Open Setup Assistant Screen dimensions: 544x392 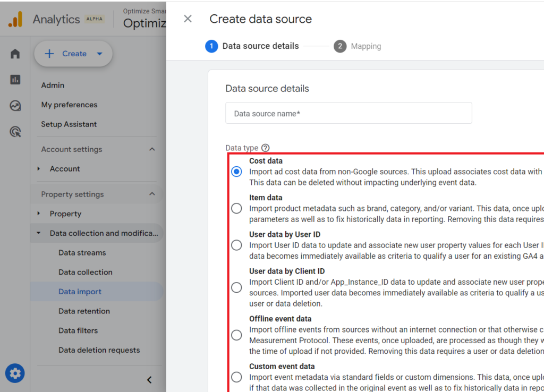[69, 124]
